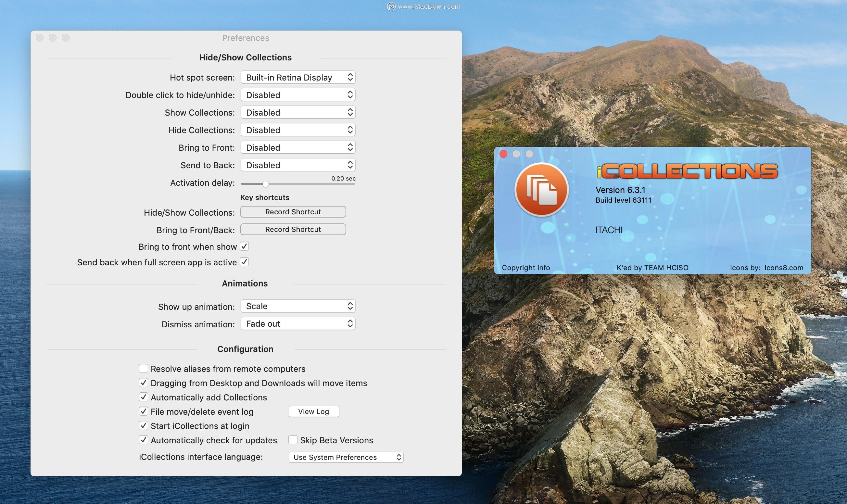
Task: Click the ITACHI name in About window
Action: coord(609,230)
